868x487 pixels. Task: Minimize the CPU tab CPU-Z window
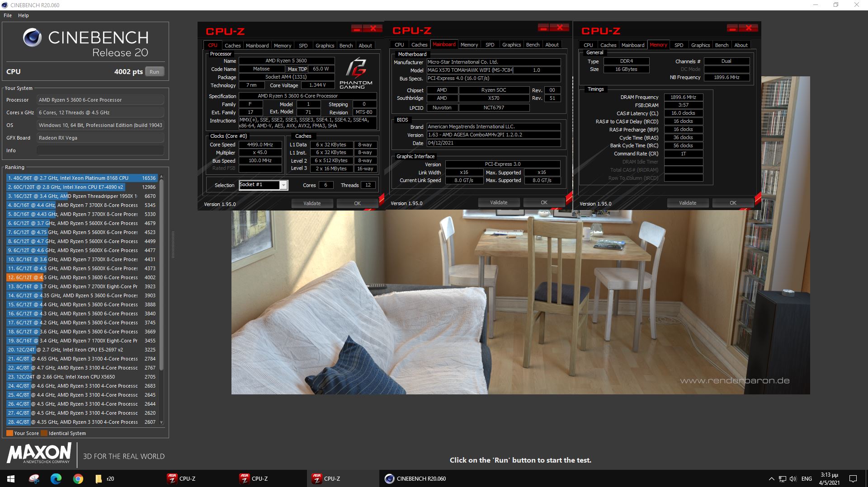click(x=357, y=28)
